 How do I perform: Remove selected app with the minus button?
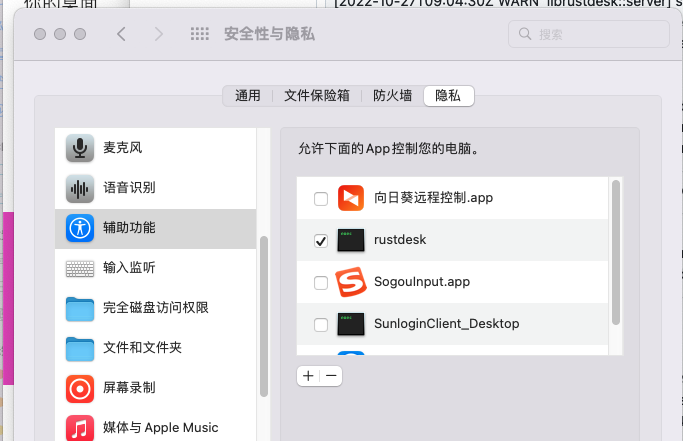pyautogui.click(x=331, y=376)
